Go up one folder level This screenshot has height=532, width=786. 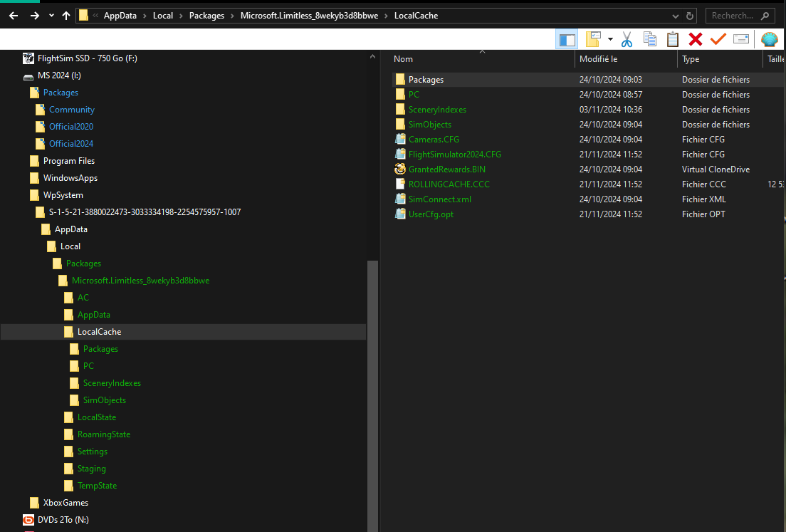pos(66,16)
